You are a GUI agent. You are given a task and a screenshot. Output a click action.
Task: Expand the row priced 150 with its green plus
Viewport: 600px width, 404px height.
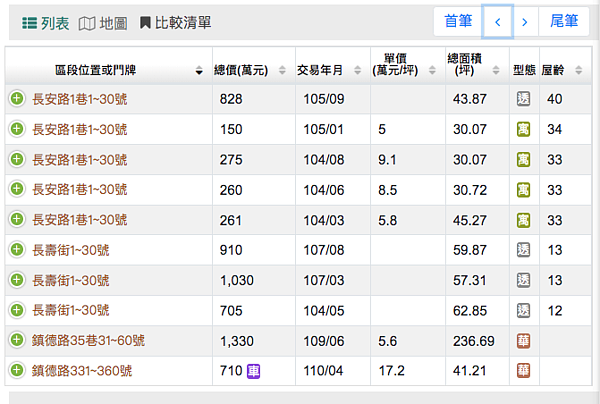[17, 129]
